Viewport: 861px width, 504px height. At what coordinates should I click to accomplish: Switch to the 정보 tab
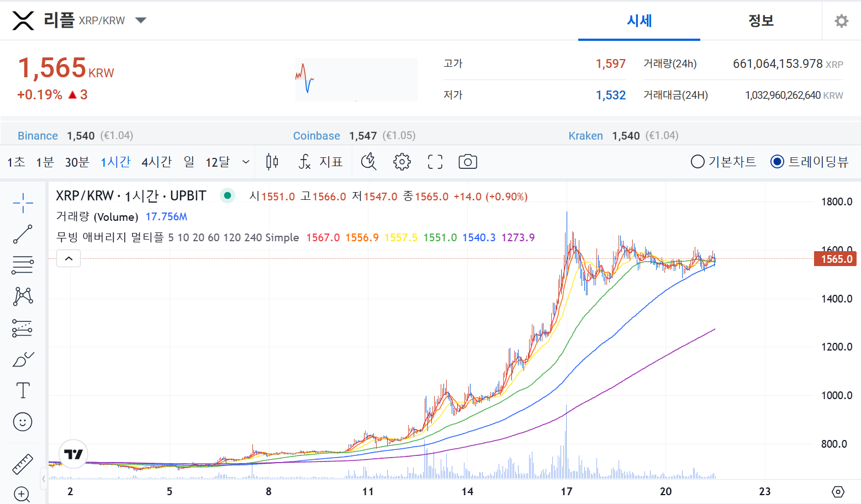[x=761, y=21]
